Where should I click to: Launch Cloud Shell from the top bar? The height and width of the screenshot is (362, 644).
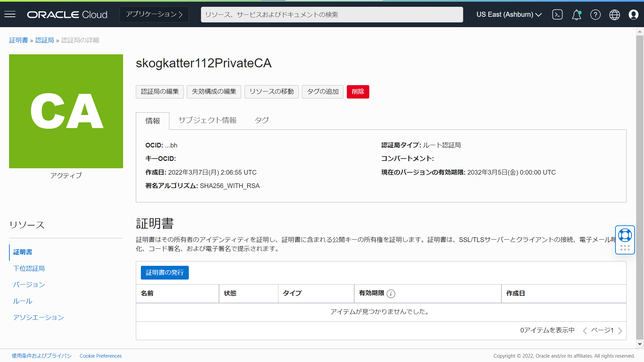coord(557,14)
